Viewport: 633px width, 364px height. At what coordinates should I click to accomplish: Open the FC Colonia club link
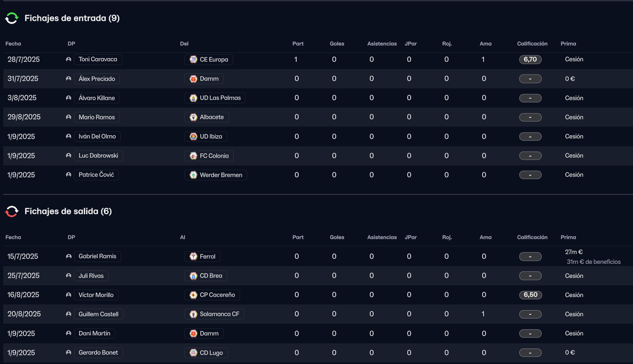coord(209,156)
